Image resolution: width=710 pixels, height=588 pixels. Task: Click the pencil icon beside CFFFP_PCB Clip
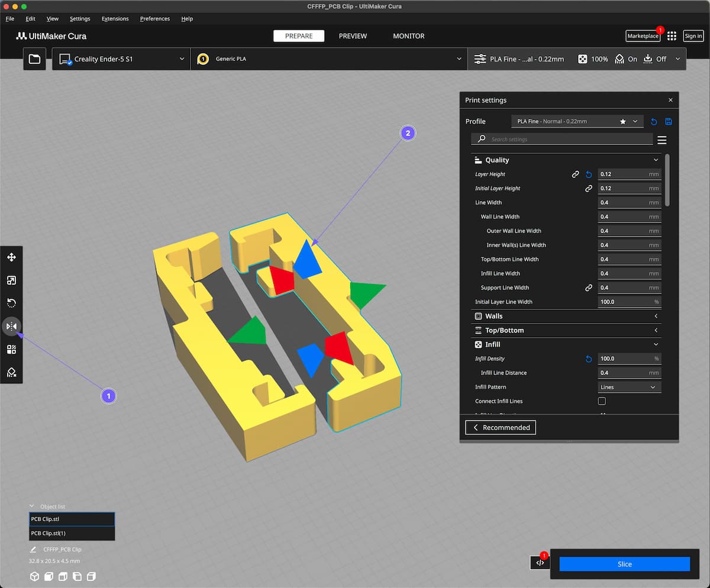click(34, 550)
